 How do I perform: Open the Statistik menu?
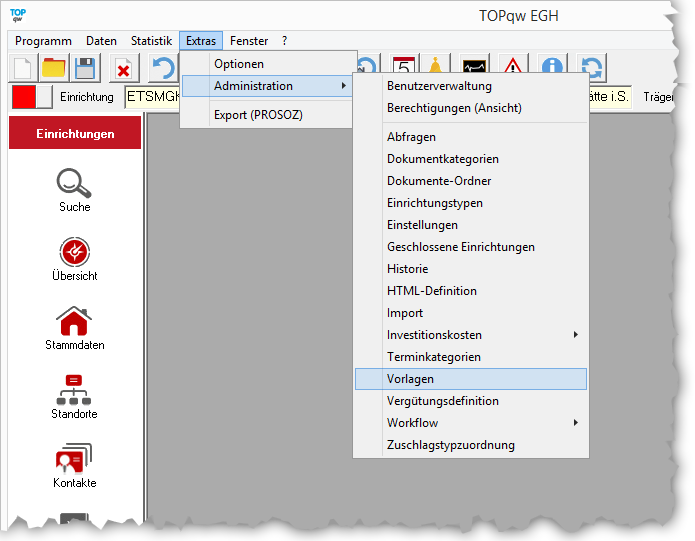(151, 41)
